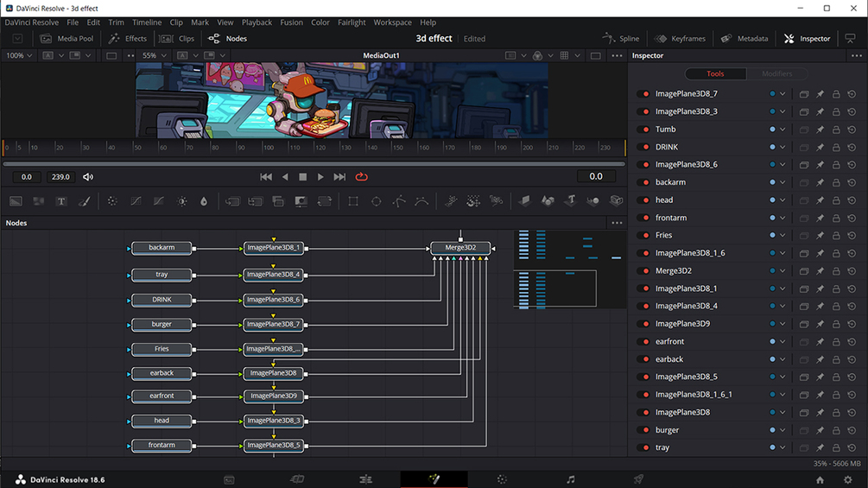Select the Text+ tool in the toolbar
This screenshot has height=488, width=868.
[61, 201]
